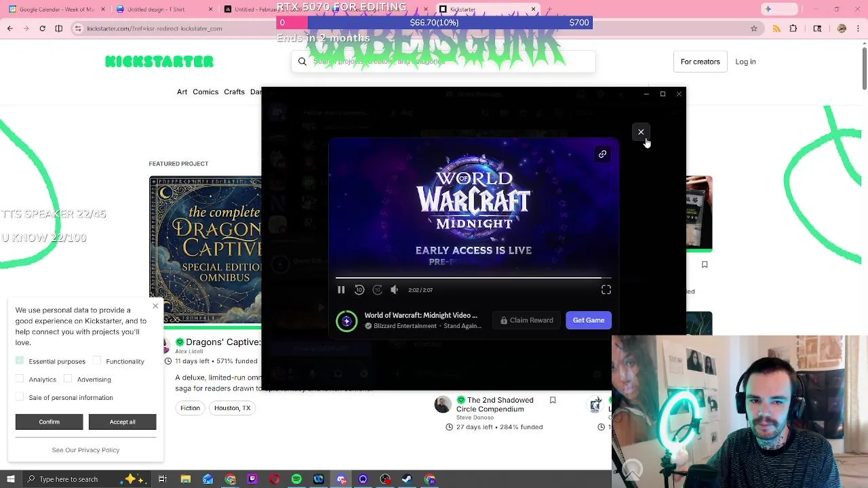Reload the Kickstarter page
The width and height of the screenshot is (868, 488).
click(x=42, y=28)
